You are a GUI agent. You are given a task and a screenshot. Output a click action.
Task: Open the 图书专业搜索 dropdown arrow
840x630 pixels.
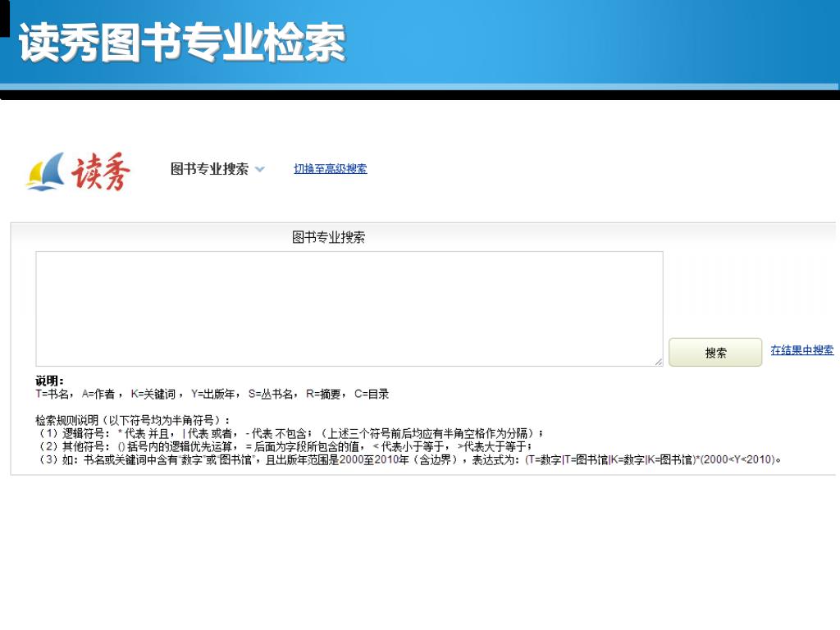point(260,169)
